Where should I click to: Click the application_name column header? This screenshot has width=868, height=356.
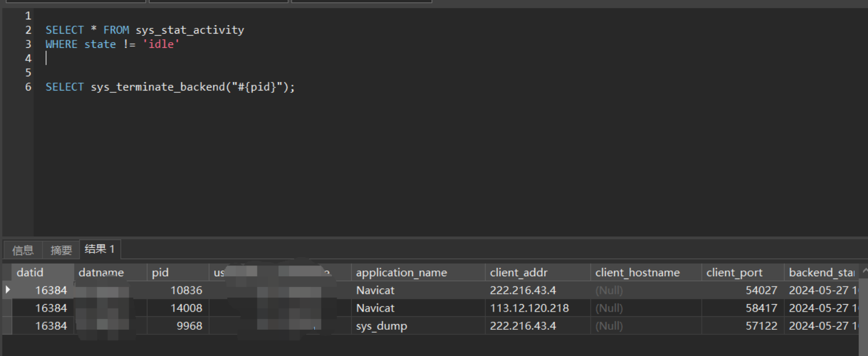pos(418,272)
